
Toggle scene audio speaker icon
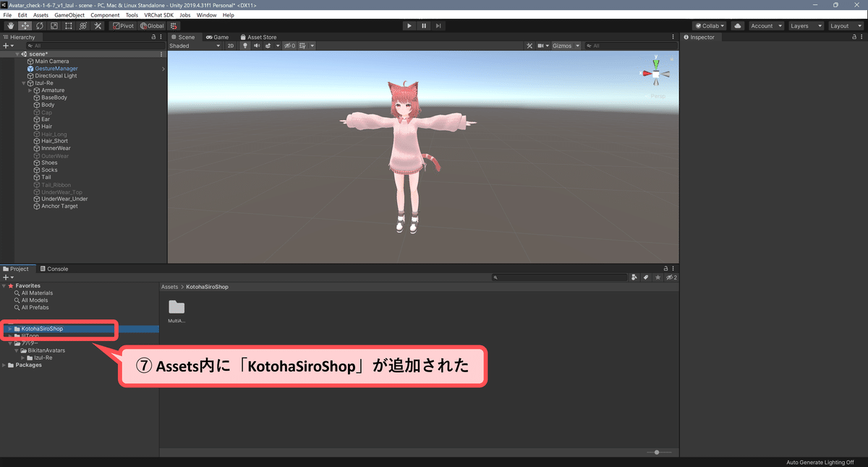[256, 46]
